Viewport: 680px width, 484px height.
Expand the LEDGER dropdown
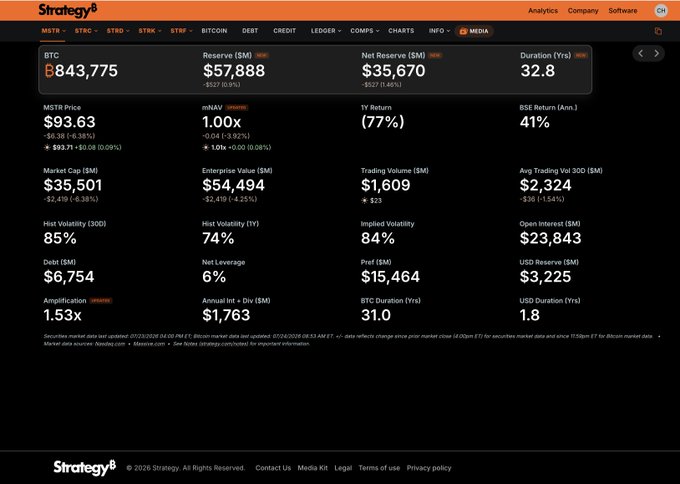(x=326, y=31)
